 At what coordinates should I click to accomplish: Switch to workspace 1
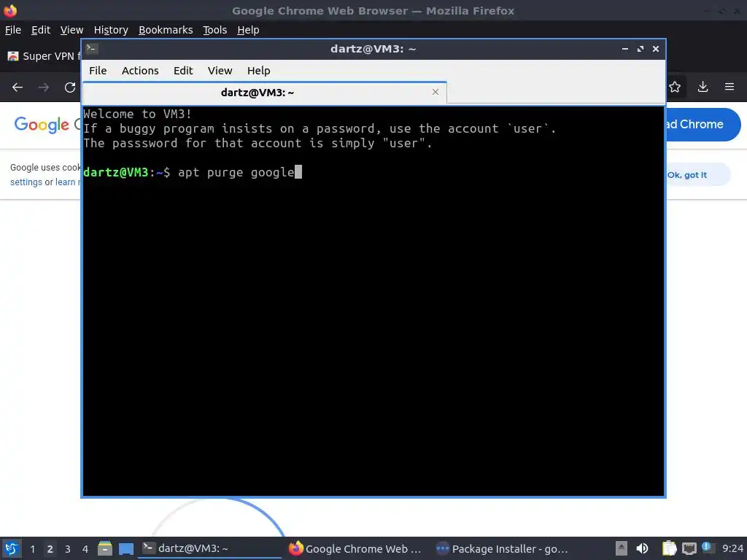pyautogui.click(x=32, y=549)
